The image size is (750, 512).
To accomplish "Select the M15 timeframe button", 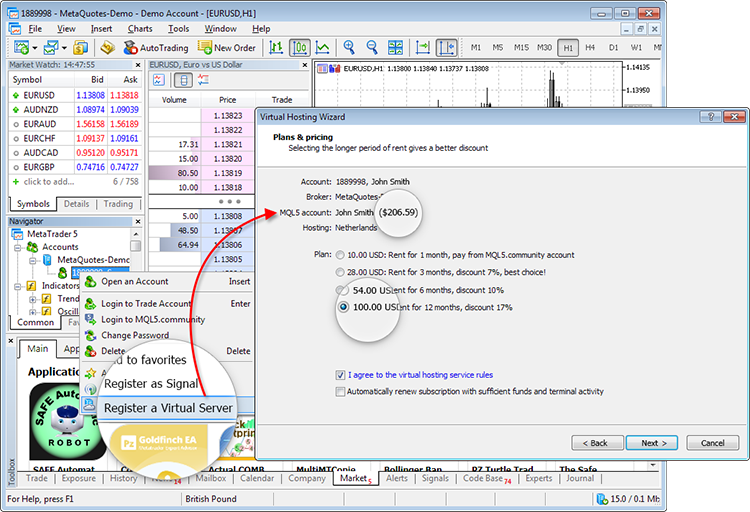I will tap(521, 47).
